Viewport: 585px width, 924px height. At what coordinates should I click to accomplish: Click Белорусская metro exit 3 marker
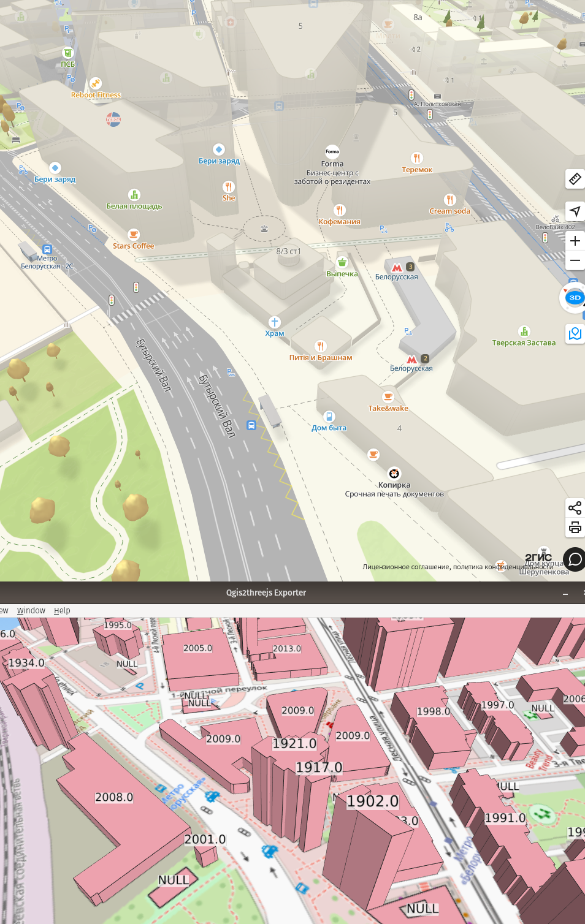(397, 268)
